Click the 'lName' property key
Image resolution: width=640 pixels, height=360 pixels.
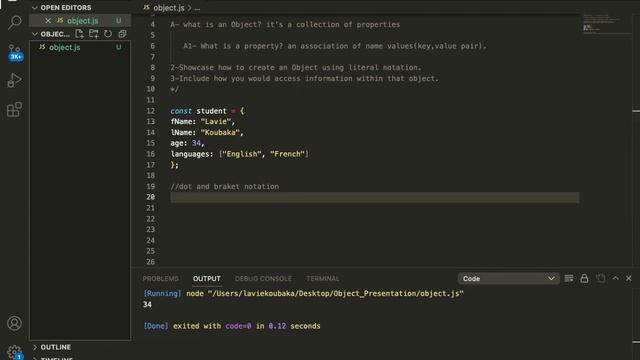(181, 133)
